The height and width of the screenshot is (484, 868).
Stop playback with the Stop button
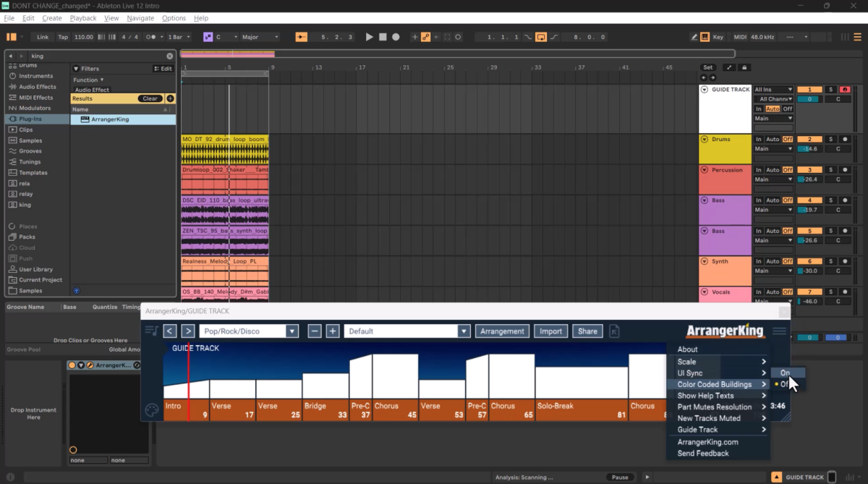383,37
